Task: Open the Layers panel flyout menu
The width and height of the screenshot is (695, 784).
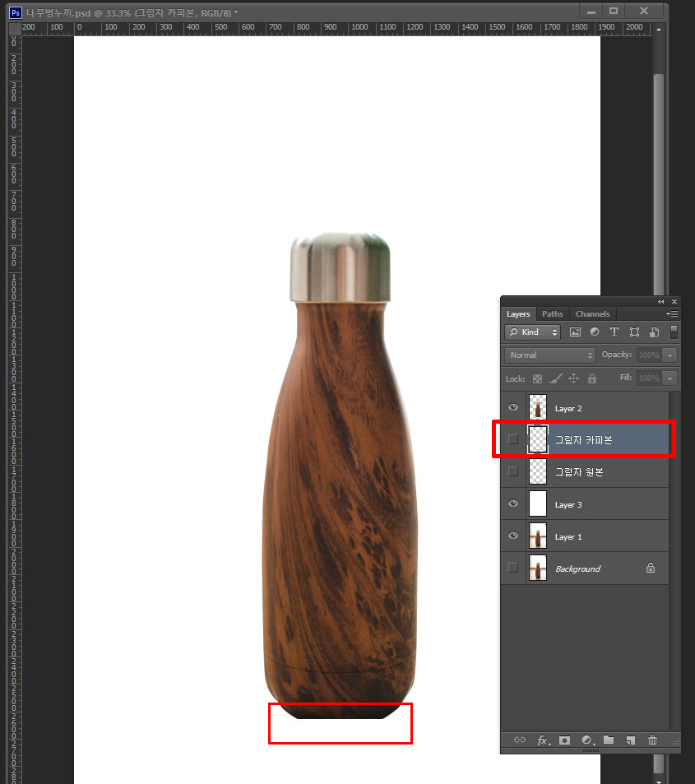Action: coord(671,314)
